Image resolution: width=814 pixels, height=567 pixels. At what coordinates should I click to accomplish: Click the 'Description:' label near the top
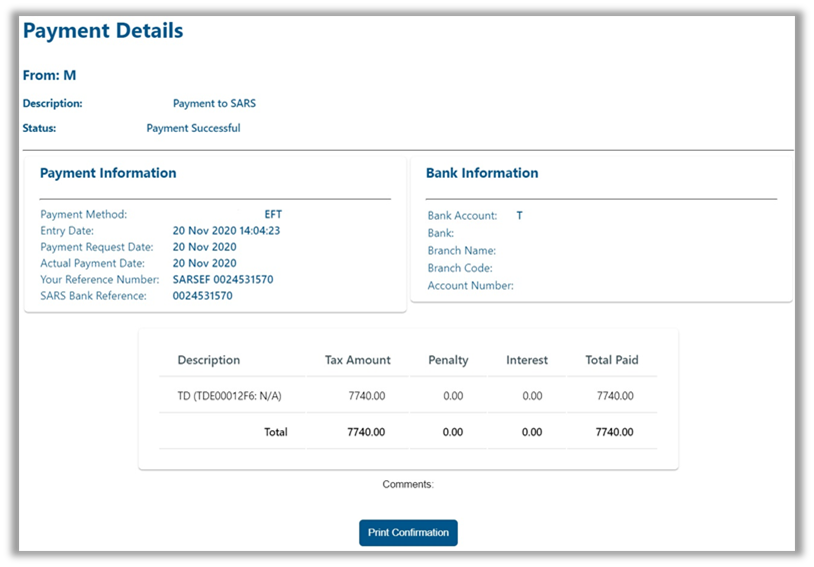pos(52,103)
